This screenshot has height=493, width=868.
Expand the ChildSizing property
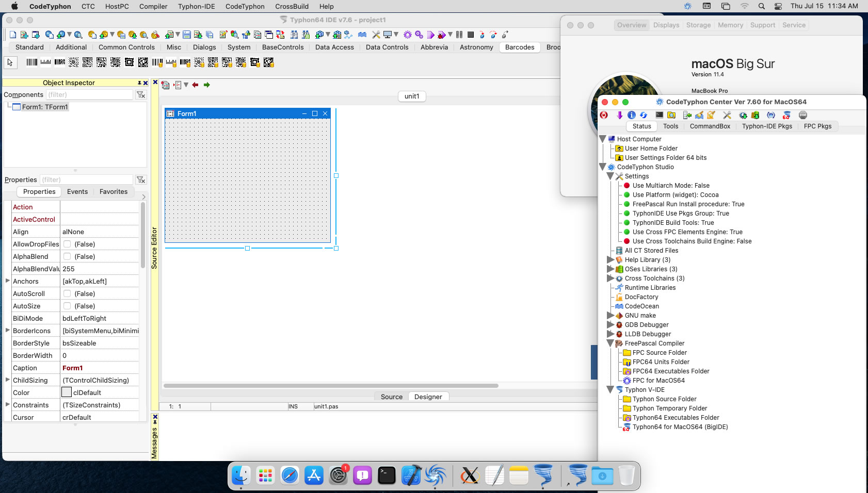tap(8, 380)
